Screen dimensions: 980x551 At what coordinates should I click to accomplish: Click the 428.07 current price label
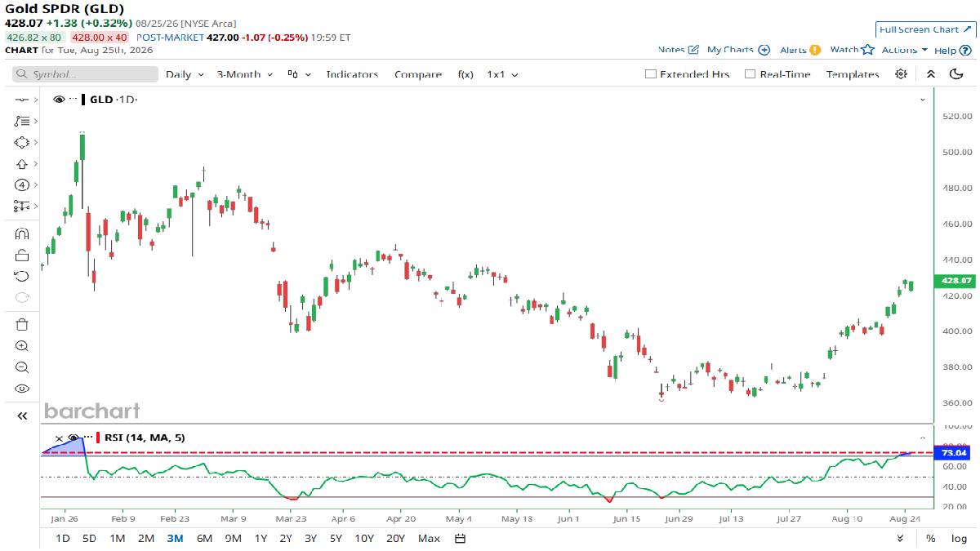pos(956,280)
